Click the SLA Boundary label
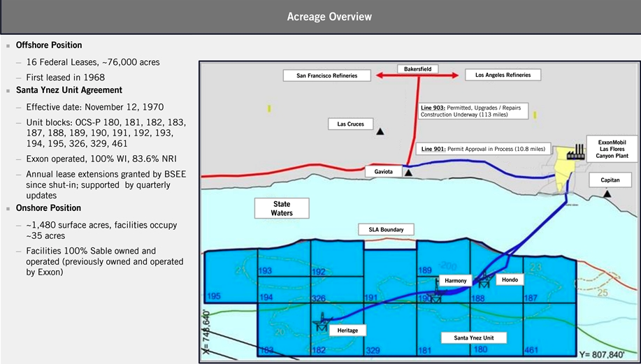The width and height of the screenshot is (641, 364). [x=386, y=229]
